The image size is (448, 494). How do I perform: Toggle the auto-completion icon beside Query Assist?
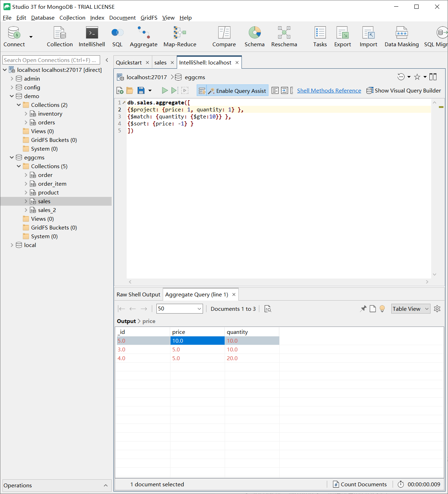[202, 91]
